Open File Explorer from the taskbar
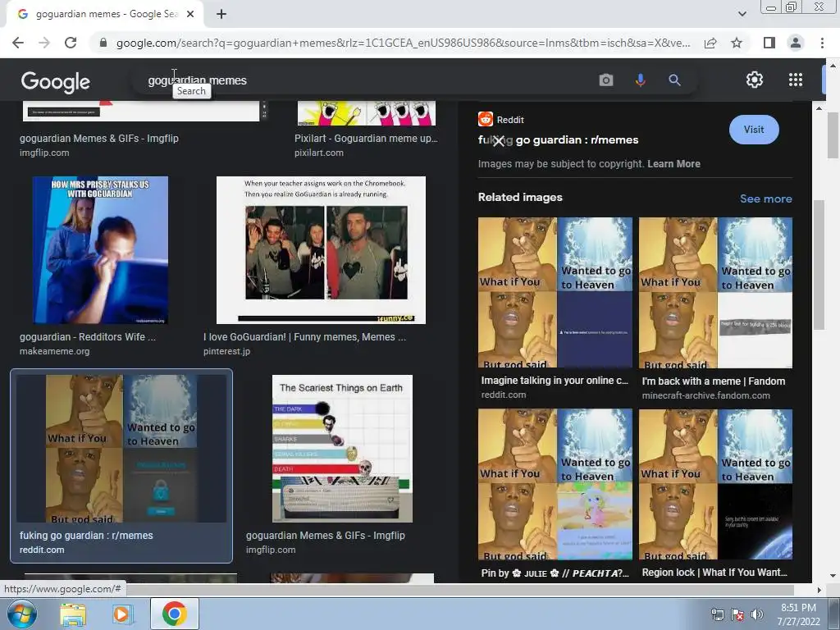 point(73,614)
